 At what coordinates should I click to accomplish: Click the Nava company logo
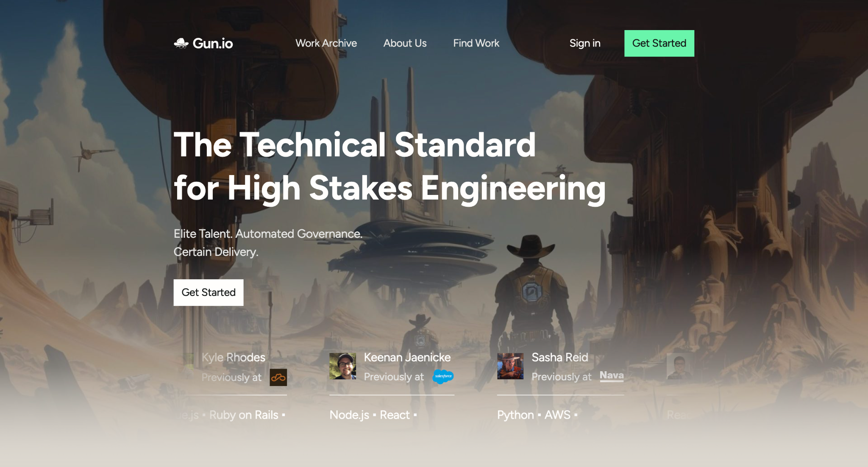pos(612,376)
